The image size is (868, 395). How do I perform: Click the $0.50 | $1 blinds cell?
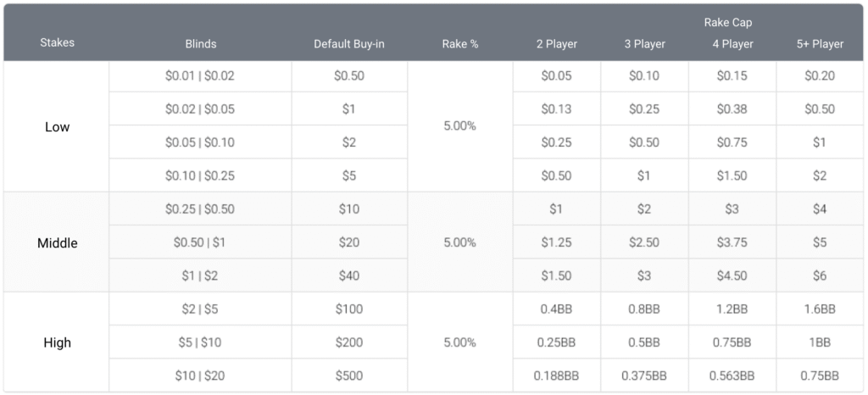point(201,242)
